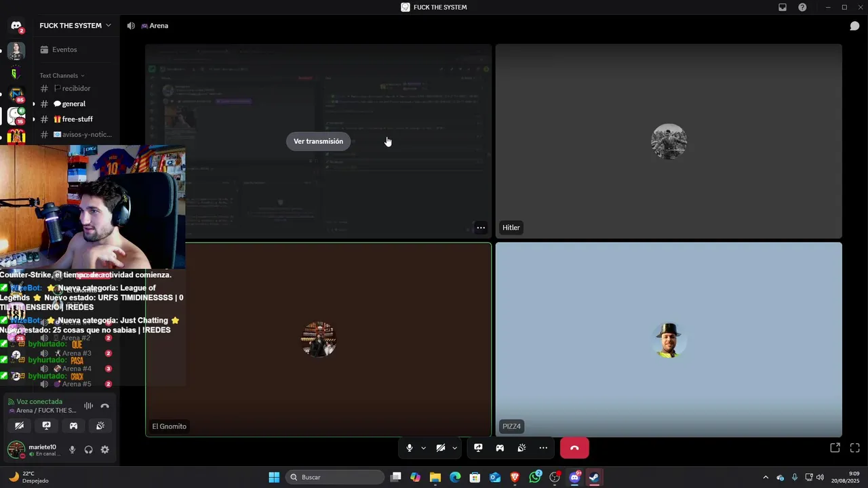The width and height of the screenshot is (868, 488).
Task: Open more options on the stream tile
Action: [480, 228]
